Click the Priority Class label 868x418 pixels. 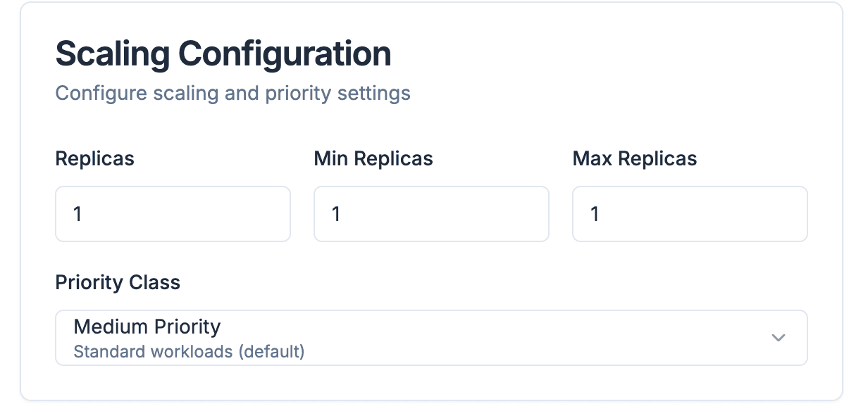[118, 283]
